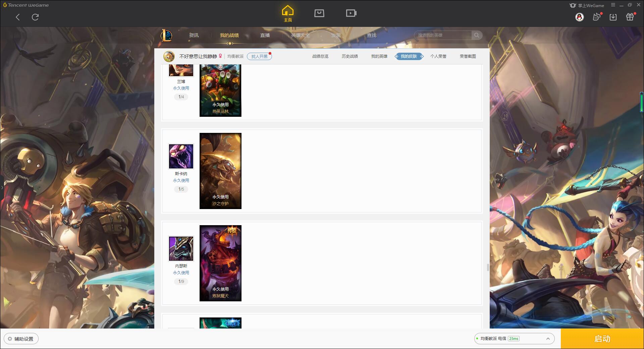This screenshot has height=349, width=644.
Task: Click player name 不好意思让我静静
Action: click(x=198, y=56)
